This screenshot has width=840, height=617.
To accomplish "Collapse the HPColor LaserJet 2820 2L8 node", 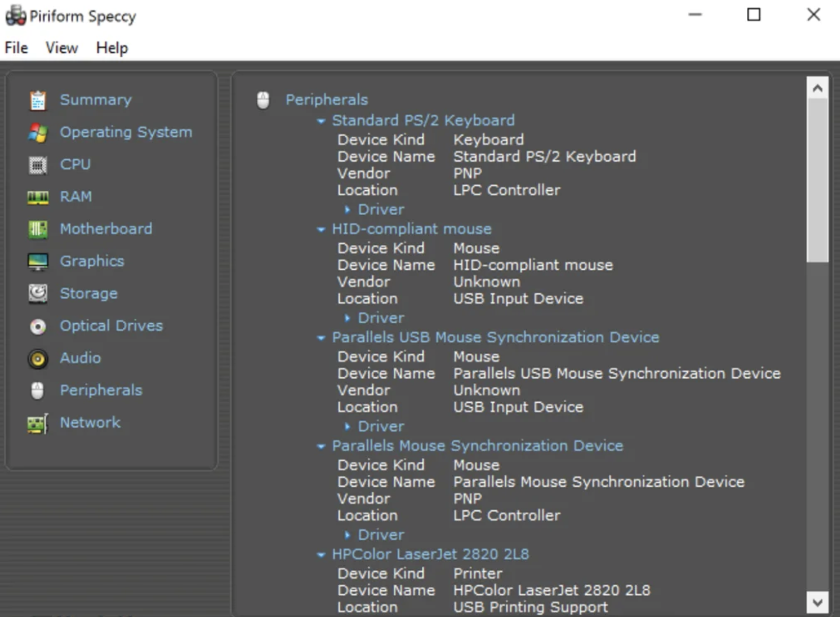I will click(x=321, y=555).
